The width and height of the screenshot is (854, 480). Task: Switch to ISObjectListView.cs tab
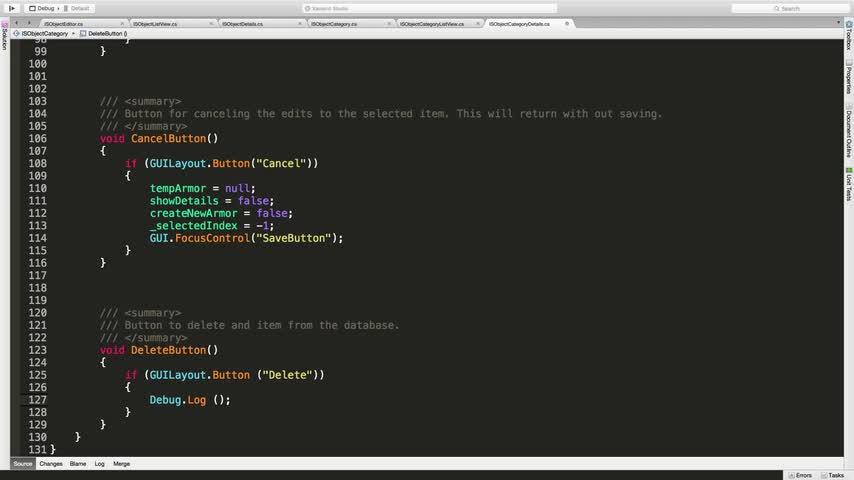click(x=155, y=24)
